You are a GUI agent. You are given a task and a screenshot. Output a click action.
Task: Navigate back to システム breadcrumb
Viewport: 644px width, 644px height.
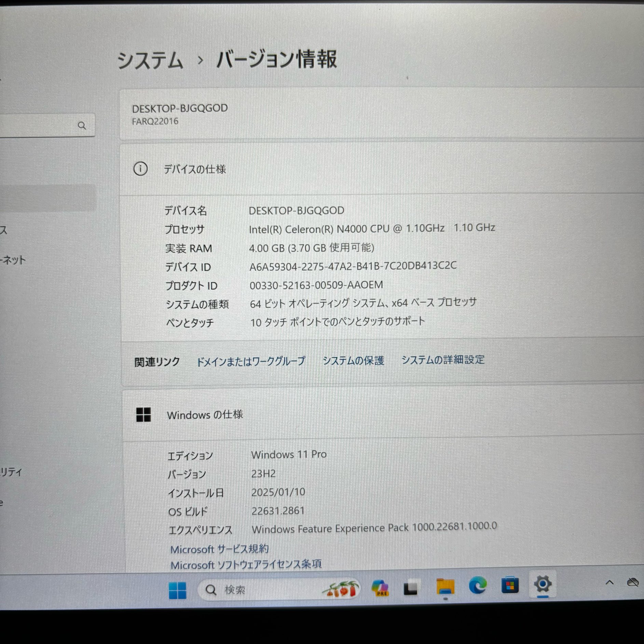pyautogui.click(x=150, y=60)
